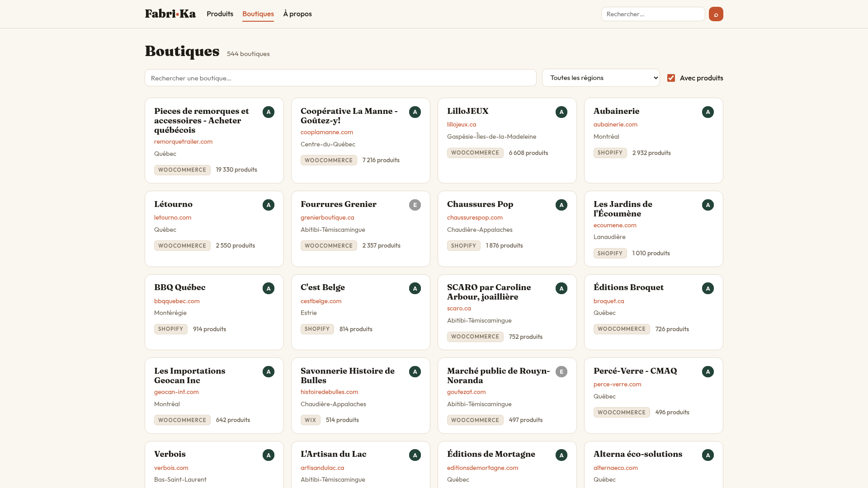The image size is (868, 488).
Task: Click the A badge on Coopérative La Manne
Action: pos(415,112)
